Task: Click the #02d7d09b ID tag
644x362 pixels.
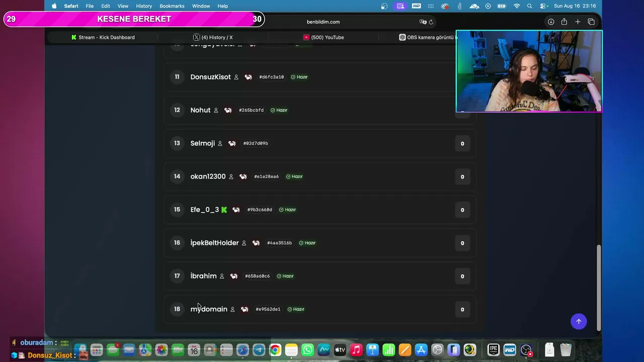Action: 256,143
